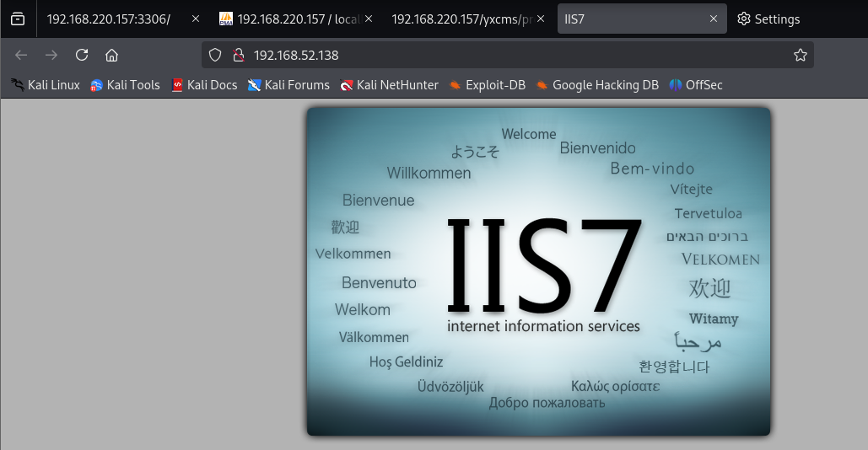Close the IIS7 tab

tap(714, 19)
